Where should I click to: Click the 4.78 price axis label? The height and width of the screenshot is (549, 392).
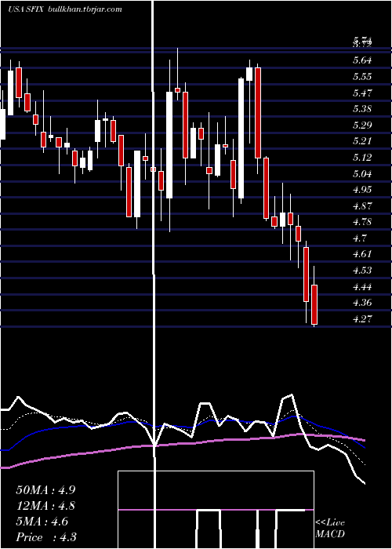click(x=362, y=222)
